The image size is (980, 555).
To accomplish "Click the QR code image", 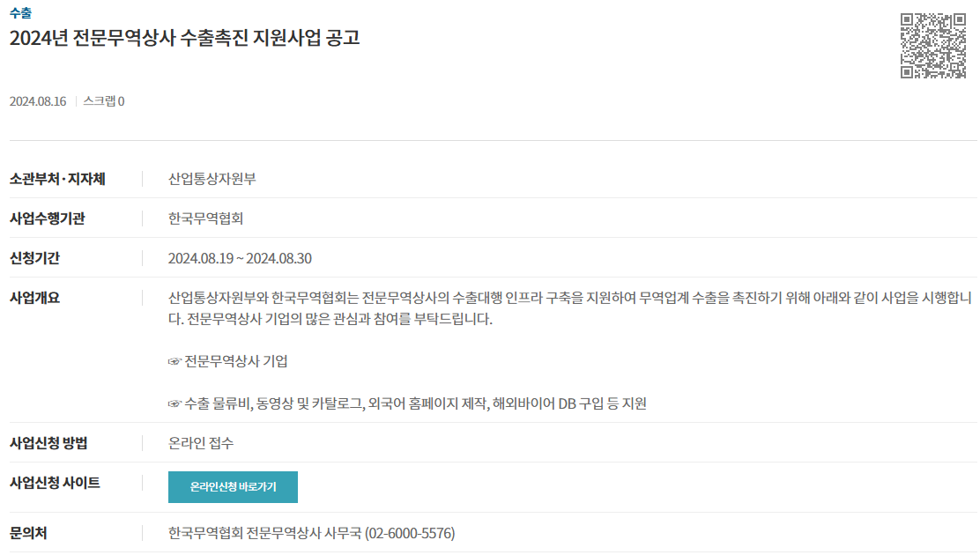I will 933,46.
